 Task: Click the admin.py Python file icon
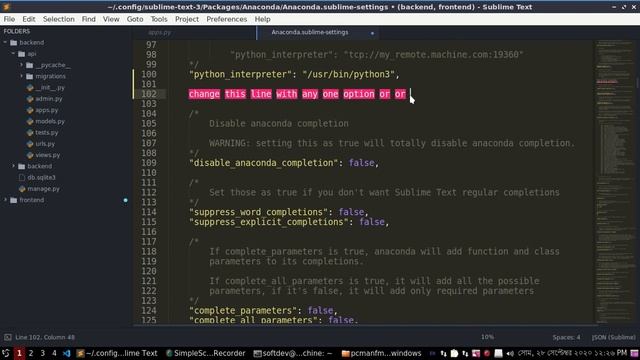pyautogui.click(x=30, y=99)
